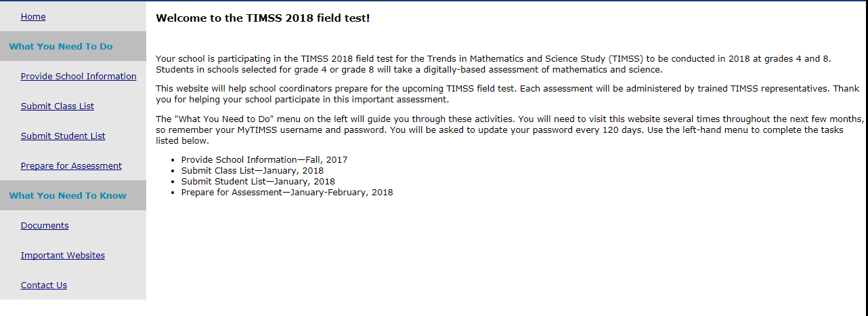Screen dimensions: 868x316
Task: Click the bullet Submit Student List—January, 2018
Action: (257, 182)
